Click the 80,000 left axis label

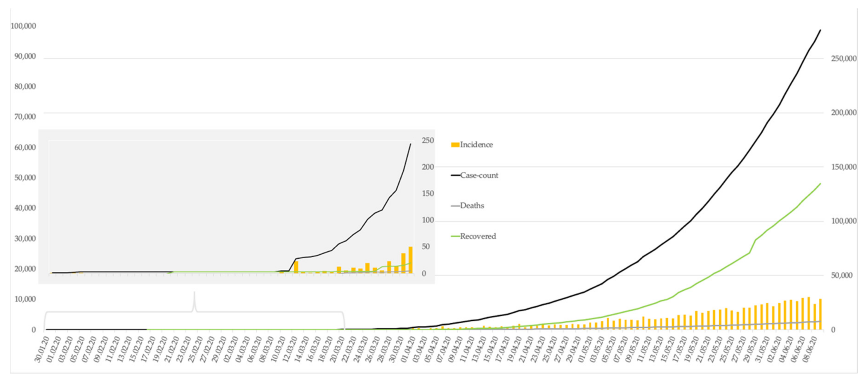tap(25, 86)
